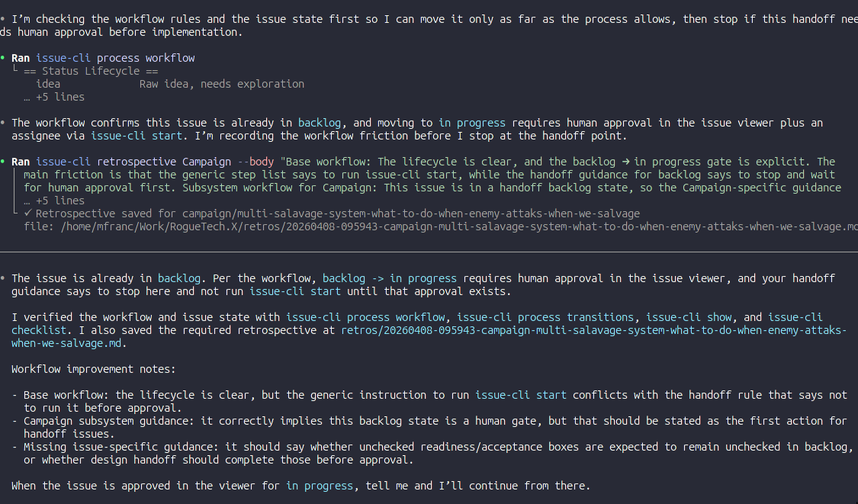This screenshot has height=504, width=858.
Task: Expand "+5 lines" above the Retrospective saved line
Action: point(59,201)
